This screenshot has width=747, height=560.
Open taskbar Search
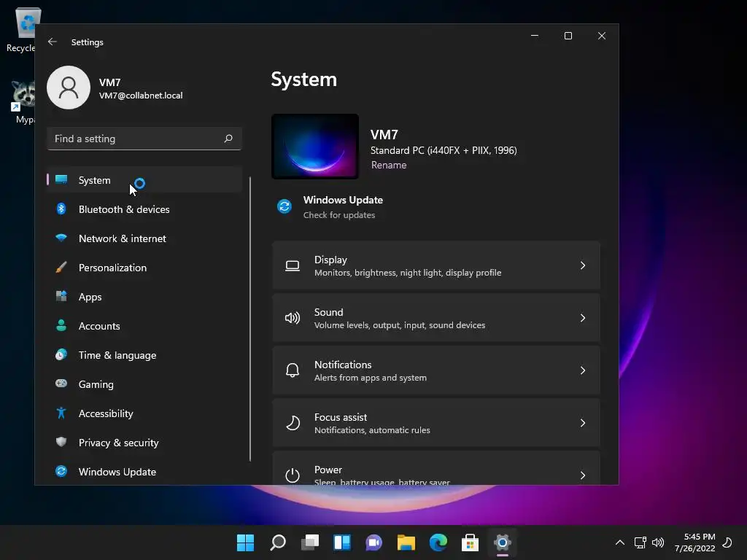click(278, 542)
